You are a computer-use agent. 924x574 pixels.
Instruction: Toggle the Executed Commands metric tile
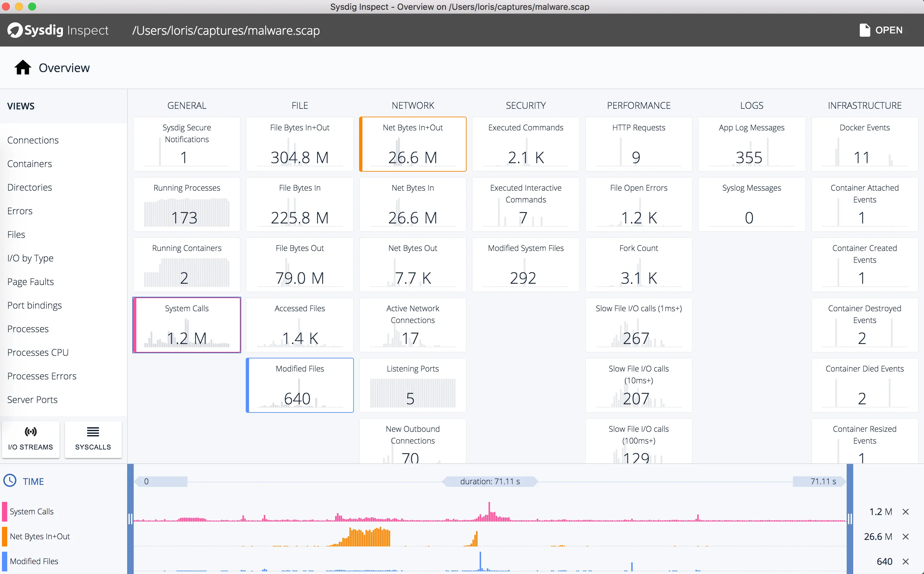pyautogui.click(x=525, y=144)
